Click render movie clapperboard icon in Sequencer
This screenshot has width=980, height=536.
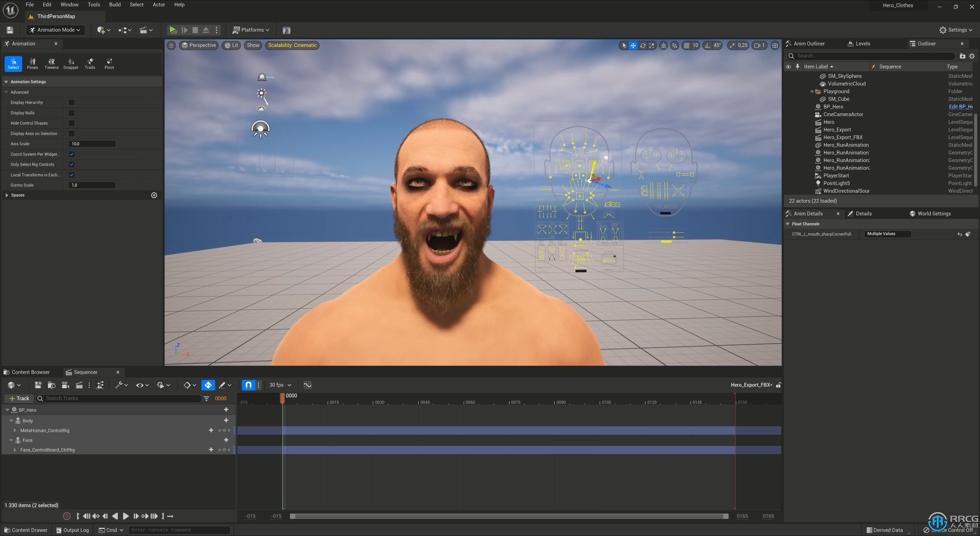[x=79, y=385]
